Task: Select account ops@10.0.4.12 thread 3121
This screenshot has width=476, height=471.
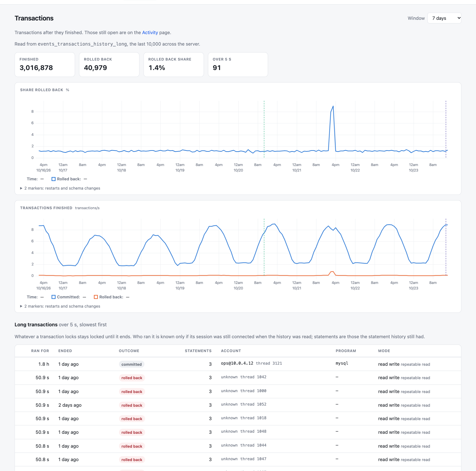Action: click(x=251, y=363)
